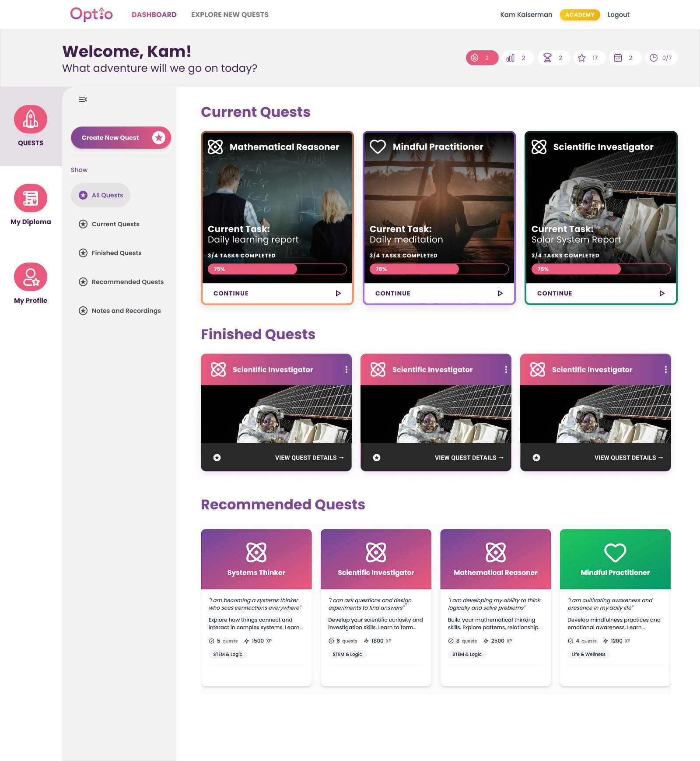Click the calendar stat badge
700x761 pixels.
624,58
